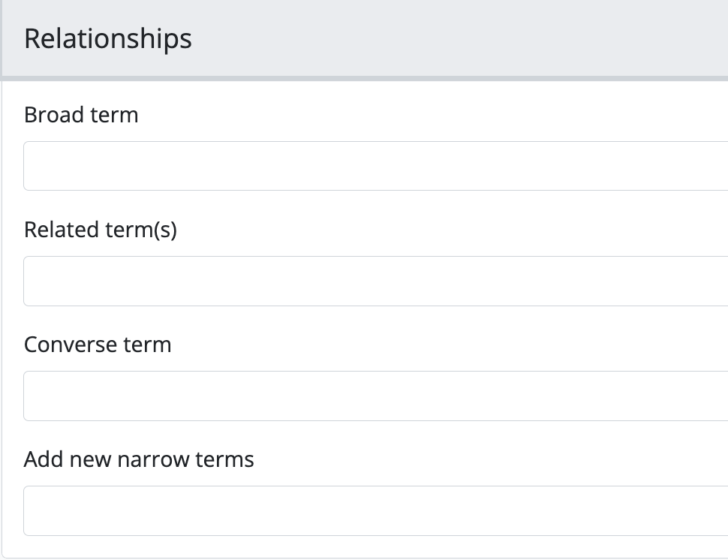Select the text field under Add new narrow terms
Viewport: 728px width, 560px height.
(x=375, y=510)
